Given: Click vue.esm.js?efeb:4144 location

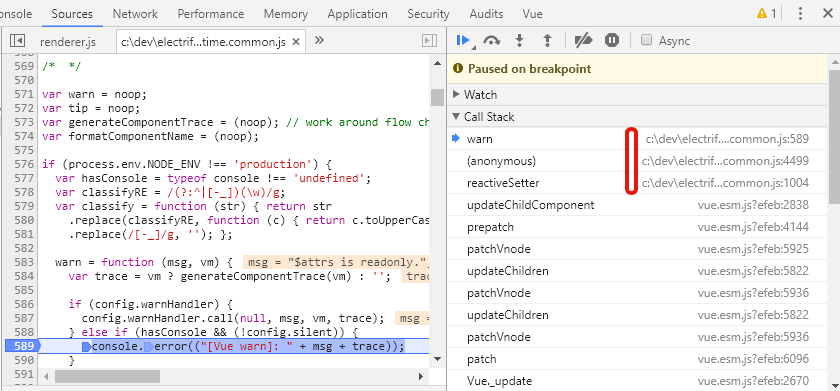Looking at the screenshot, I should tap(753, 227).
